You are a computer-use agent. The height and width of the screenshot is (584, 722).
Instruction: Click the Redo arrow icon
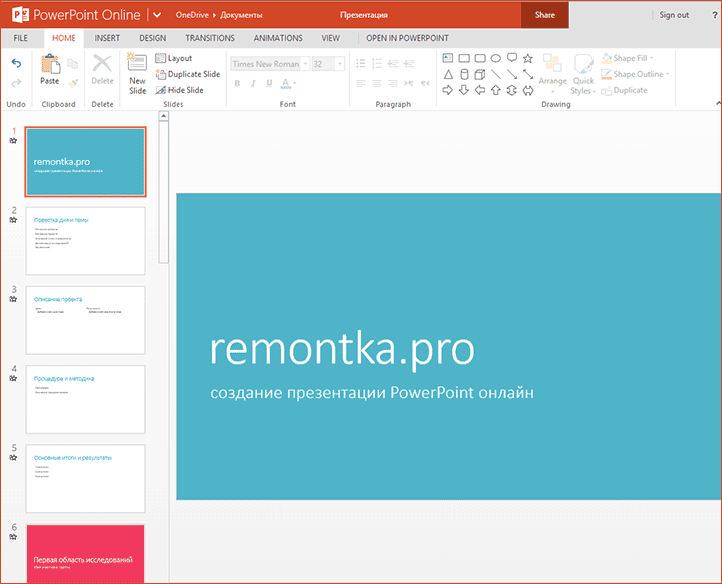[16, 83]
